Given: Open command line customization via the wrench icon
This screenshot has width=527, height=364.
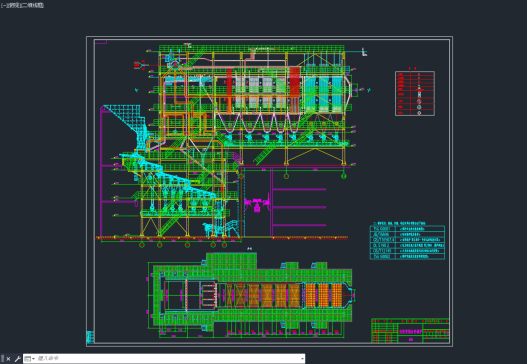Looking at the screenshot, I should [17, 359].
